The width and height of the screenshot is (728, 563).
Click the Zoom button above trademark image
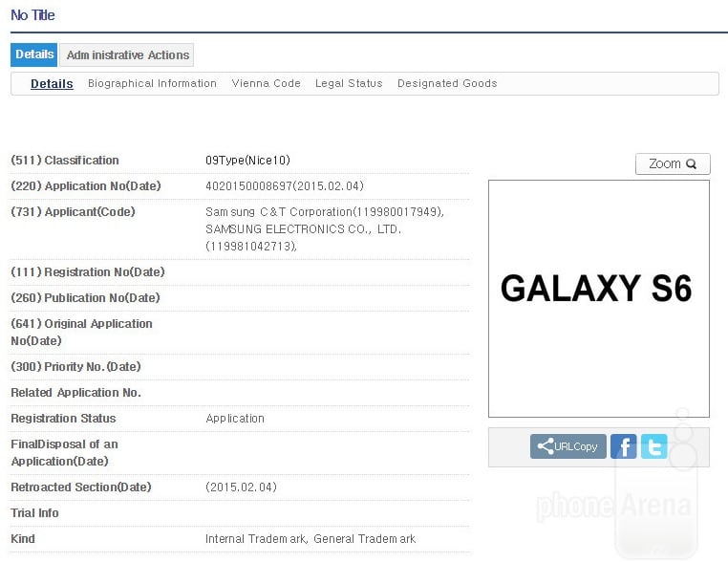[673, 164]
